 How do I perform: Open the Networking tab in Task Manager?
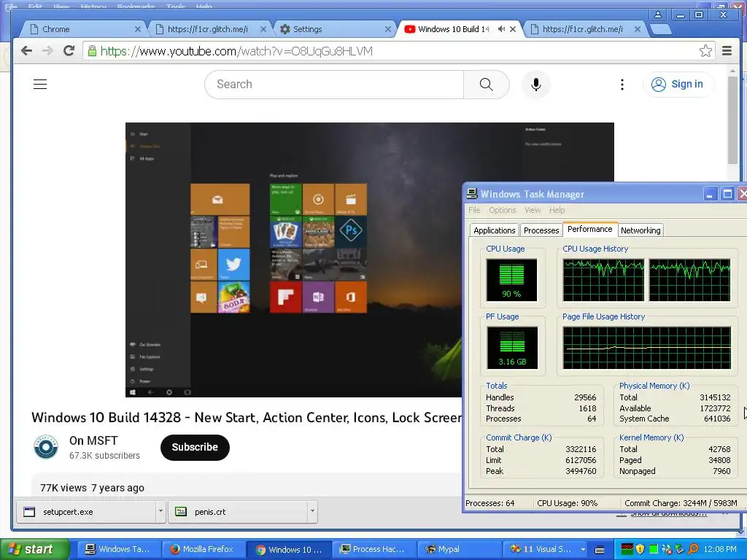coord(640,230)
